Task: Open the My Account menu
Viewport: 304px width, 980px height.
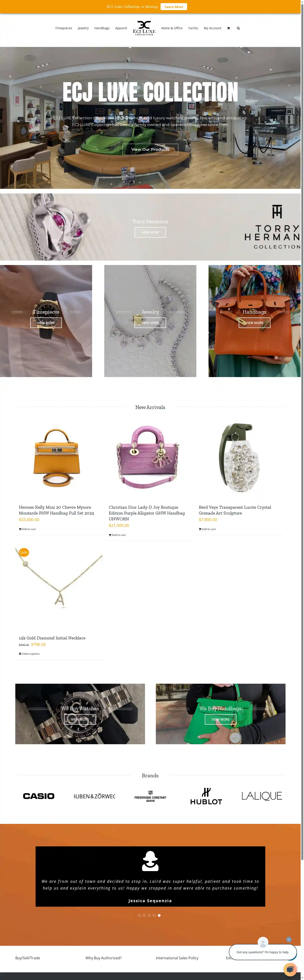Action: (x=213, y=28)
